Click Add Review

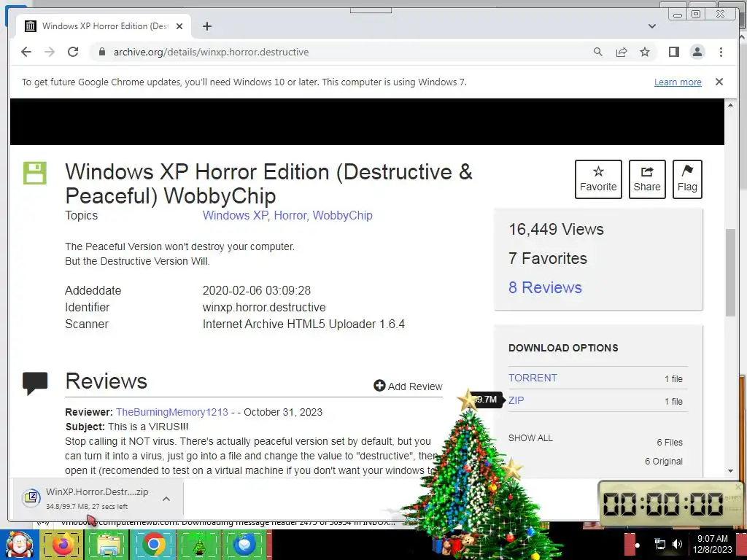pyautogui.click(x=409, y=386)
